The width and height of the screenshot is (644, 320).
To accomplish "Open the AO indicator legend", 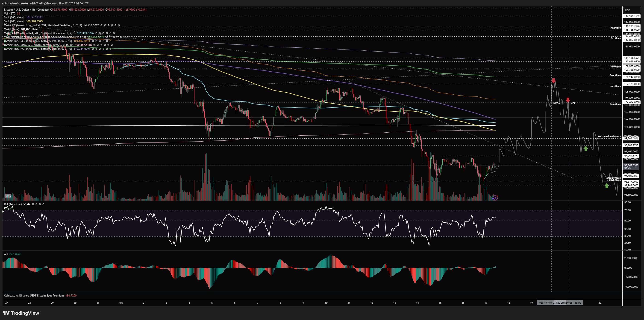I will [6, 254].
